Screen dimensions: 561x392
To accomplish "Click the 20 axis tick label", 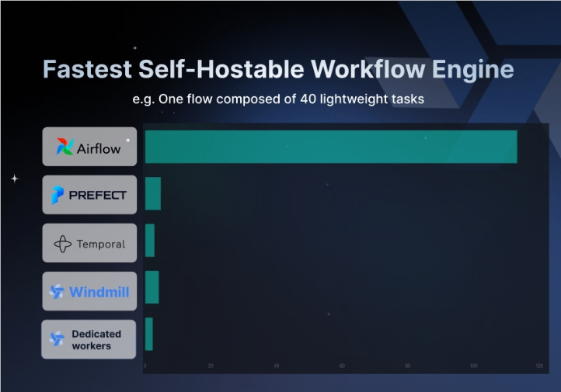I will coord(211,366).
